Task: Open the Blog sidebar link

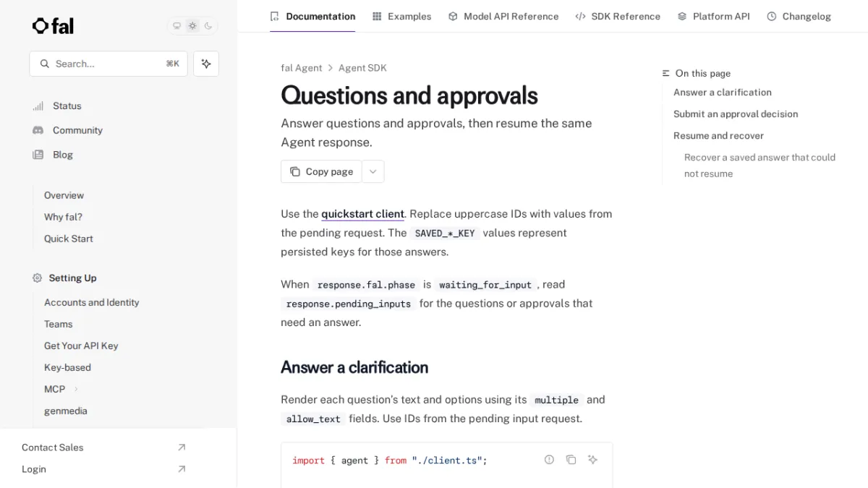Action: (x=63, y=155)
